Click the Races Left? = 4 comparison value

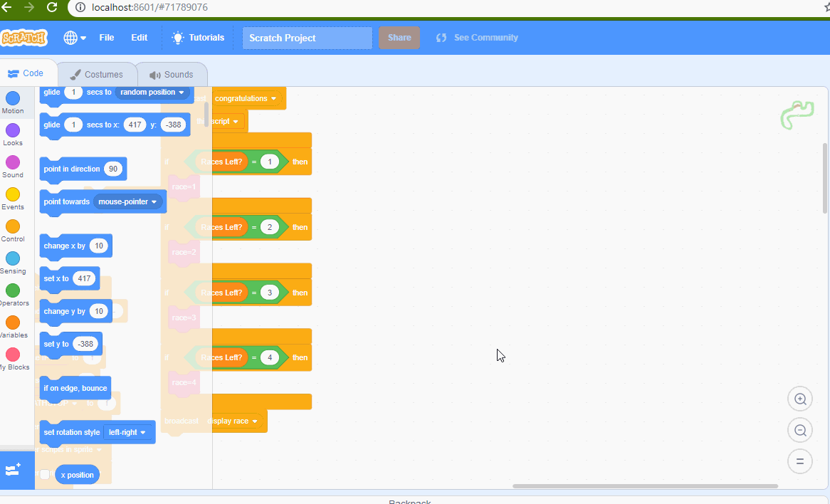[x=270, y=357]
